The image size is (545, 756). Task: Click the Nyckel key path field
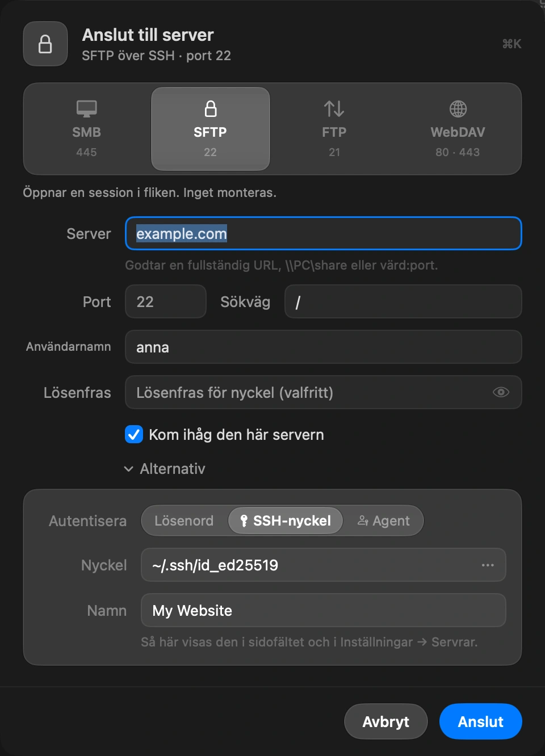tap(323, 565)
